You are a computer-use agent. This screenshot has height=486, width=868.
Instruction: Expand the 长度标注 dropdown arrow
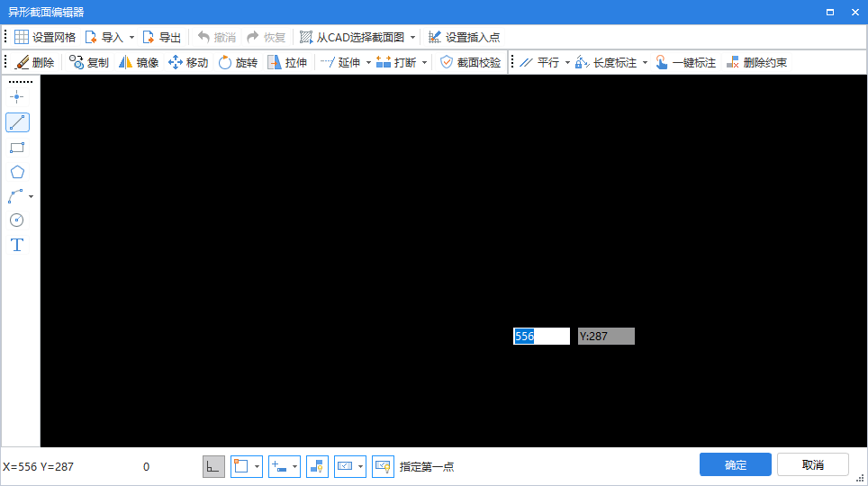tap(645, 62)
